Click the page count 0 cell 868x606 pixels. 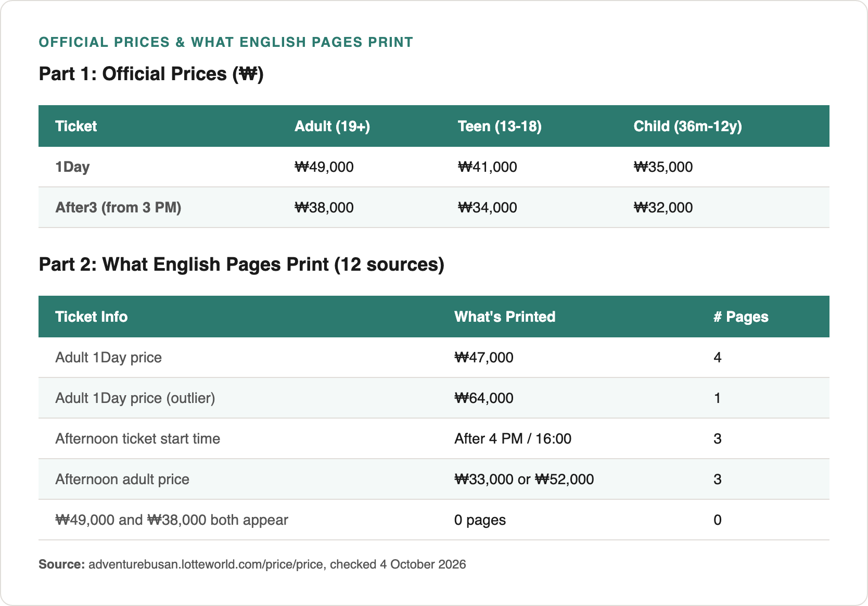[x=718, y=520]
